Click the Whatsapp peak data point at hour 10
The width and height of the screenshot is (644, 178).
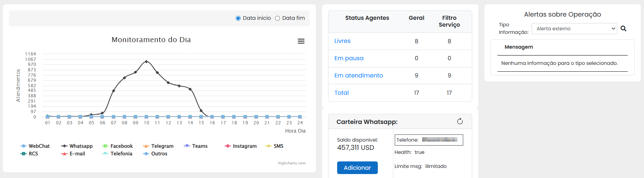146,62
